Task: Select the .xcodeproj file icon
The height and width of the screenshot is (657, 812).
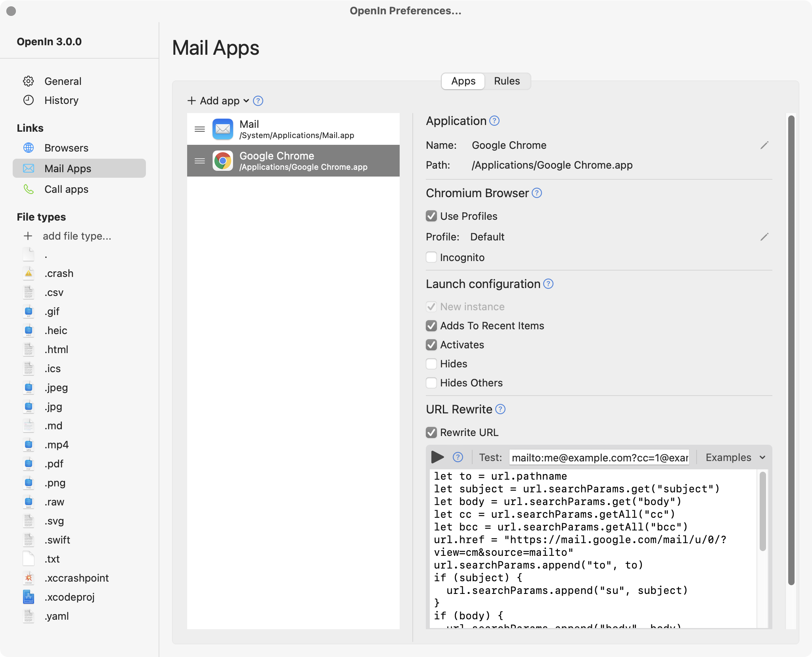Action: tap(28, 597)
